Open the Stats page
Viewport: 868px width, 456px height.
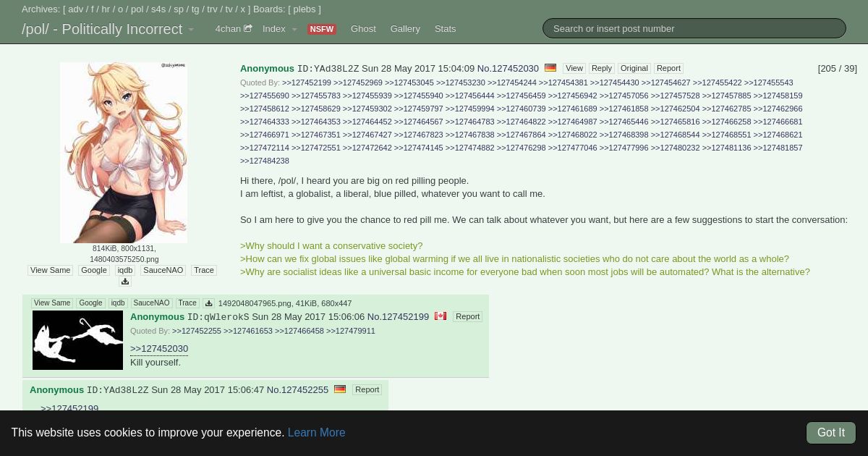click(445, 29)
